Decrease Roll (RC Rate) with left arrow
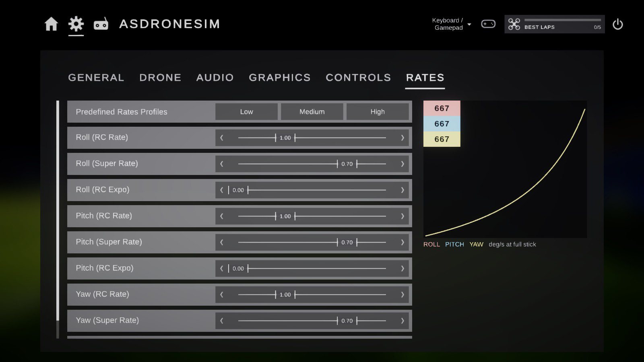 [222, 138]
